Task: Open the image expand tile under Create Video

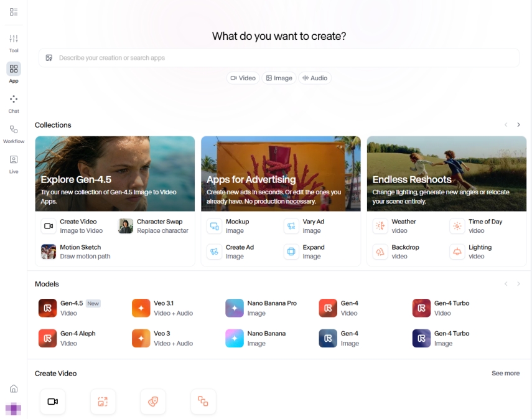Action: (x=103, y=402)
